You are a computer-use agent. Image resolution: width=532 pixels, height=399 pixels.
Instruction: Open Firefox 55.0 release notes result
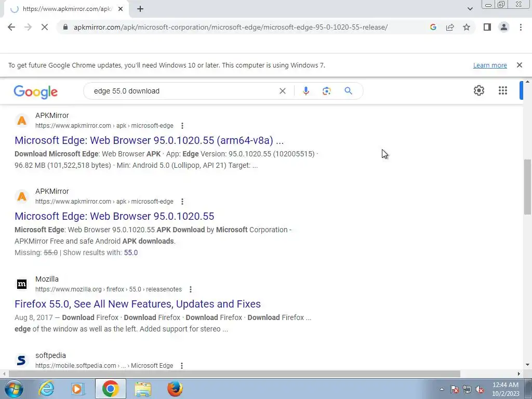coord(137,304)
